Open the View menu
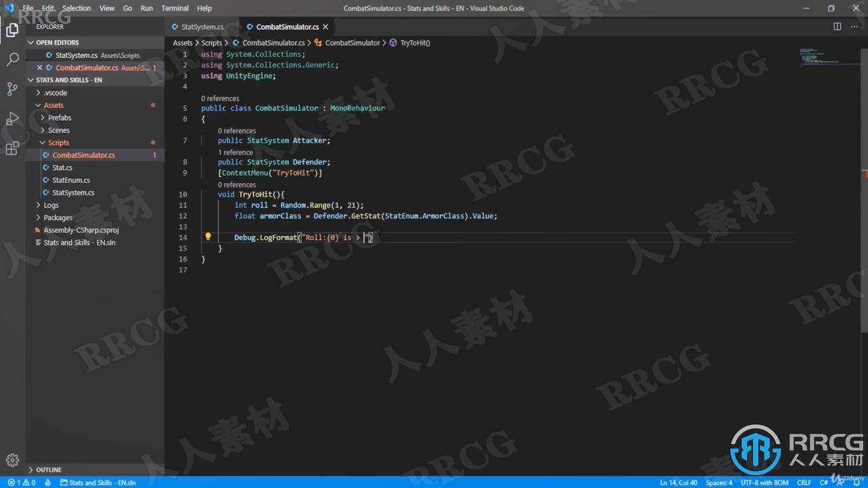 click(107, 8)
